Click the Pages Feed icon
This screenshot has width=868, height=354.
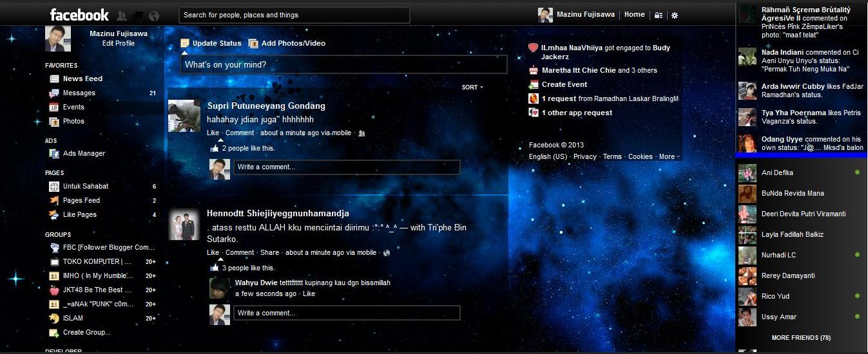(54, 200)
